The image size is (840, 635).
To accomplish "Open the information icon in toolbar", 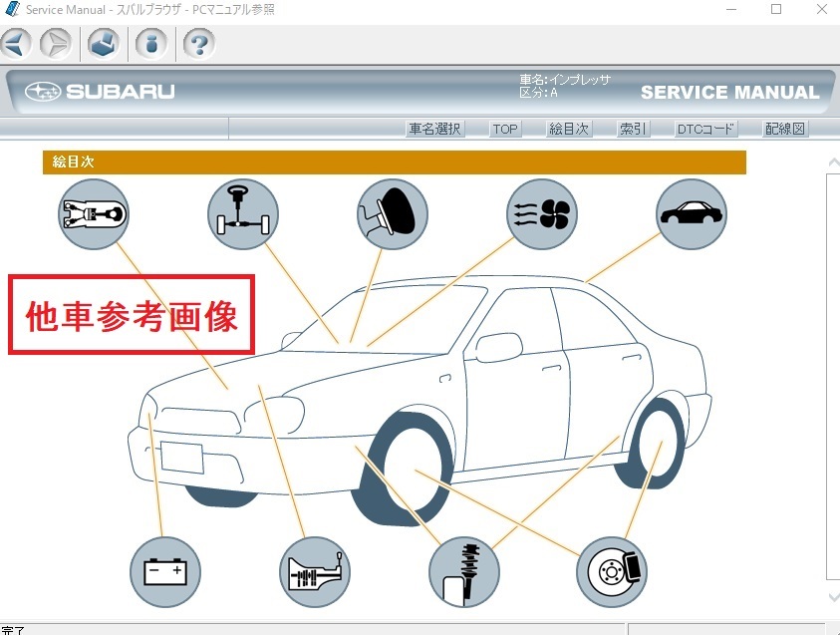I will click(x=151, y=44).
